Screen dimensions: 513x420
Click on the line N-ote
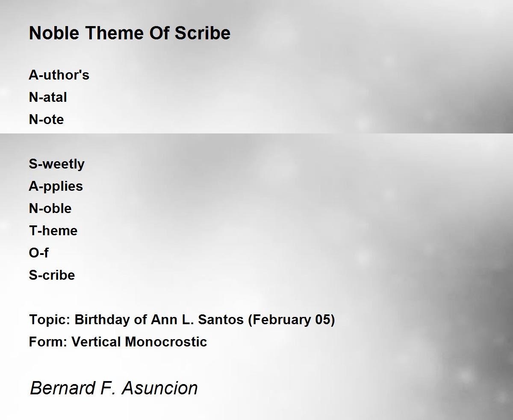point(46,119)
